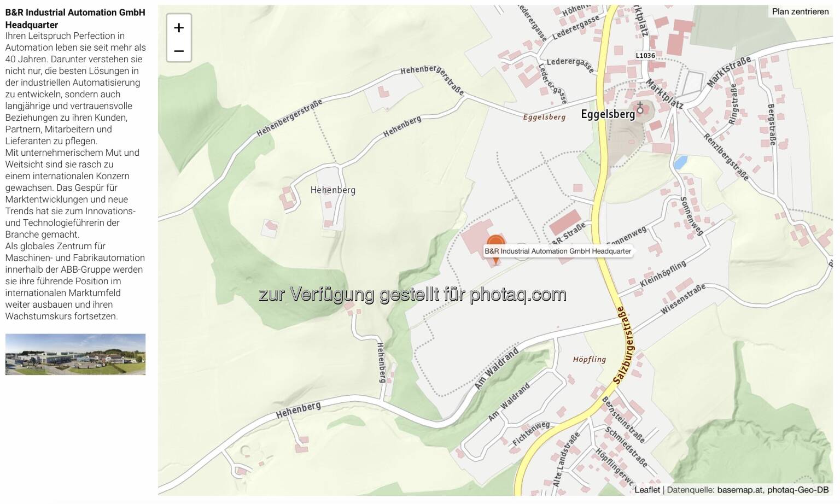Viewport: 840px width, 504px height.
Task: Click the Höpfling district label
Action: point(589,359)
